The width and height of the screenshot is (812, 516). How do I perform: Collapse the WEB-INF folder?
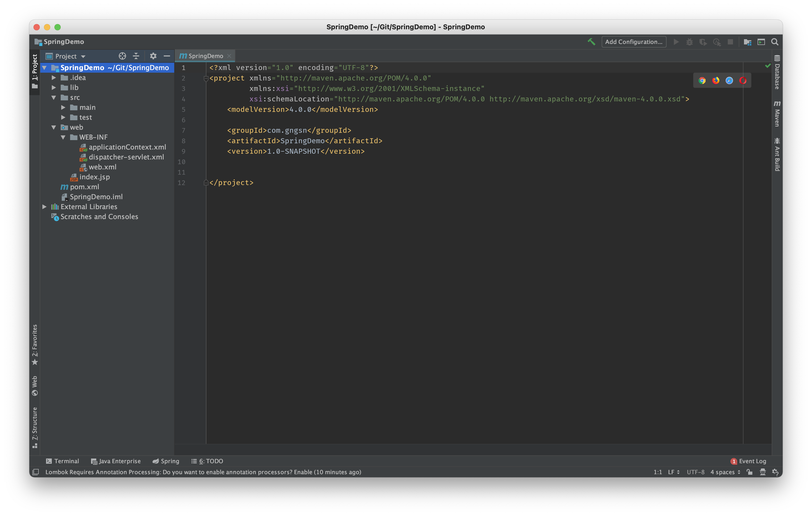coord(63,137)
